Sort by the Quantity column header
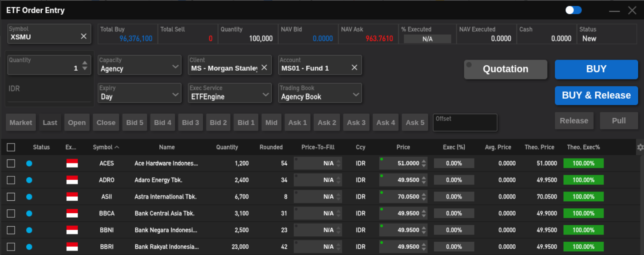This screenshot has height=255, width=644. point(227,147)
